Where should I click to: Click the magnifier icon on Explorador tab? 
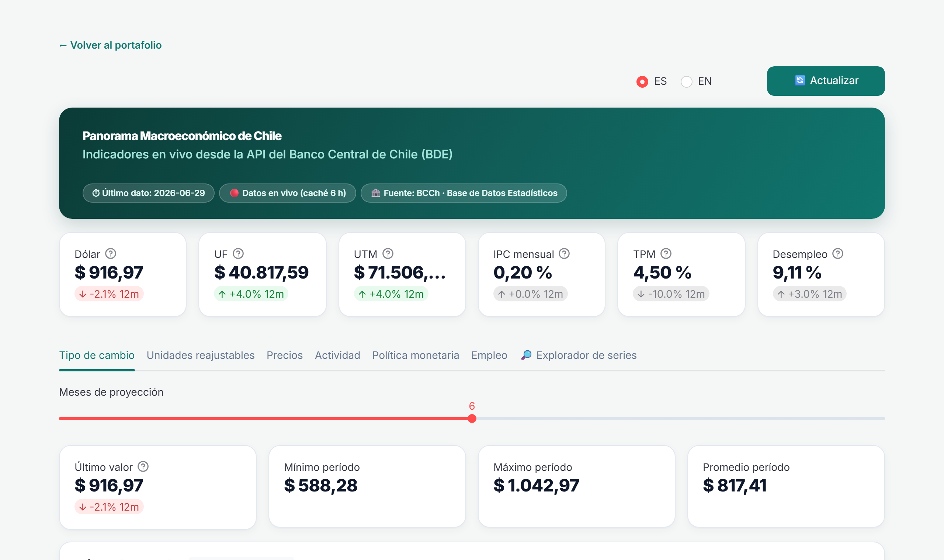(527, 355)
